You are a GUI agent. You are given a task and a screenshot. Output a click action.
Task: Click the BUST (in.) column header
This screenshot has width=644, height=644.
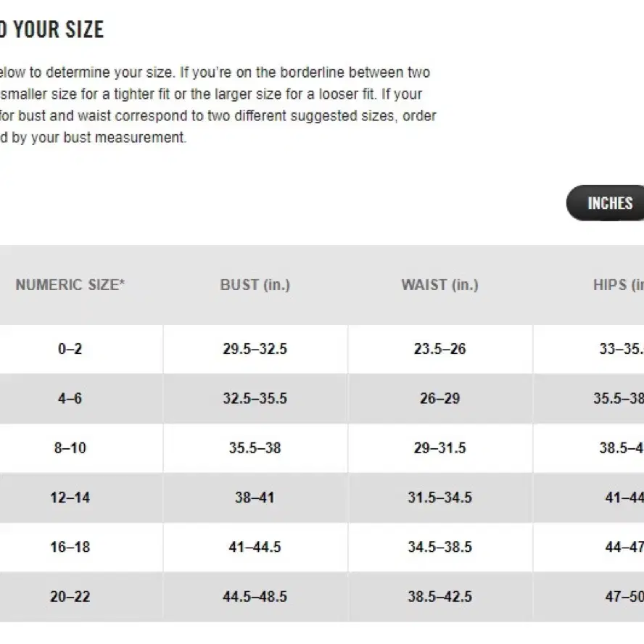(255, 284)
